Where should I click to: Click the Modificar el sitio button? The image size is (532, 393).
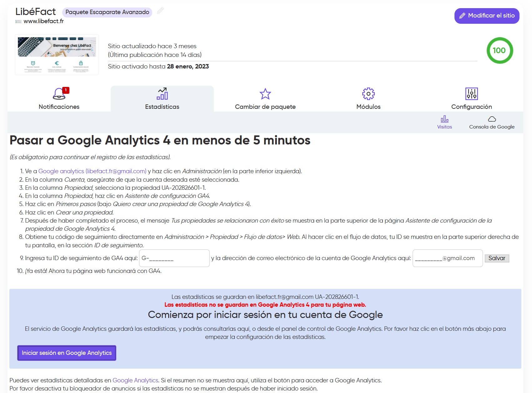(487, 16)
